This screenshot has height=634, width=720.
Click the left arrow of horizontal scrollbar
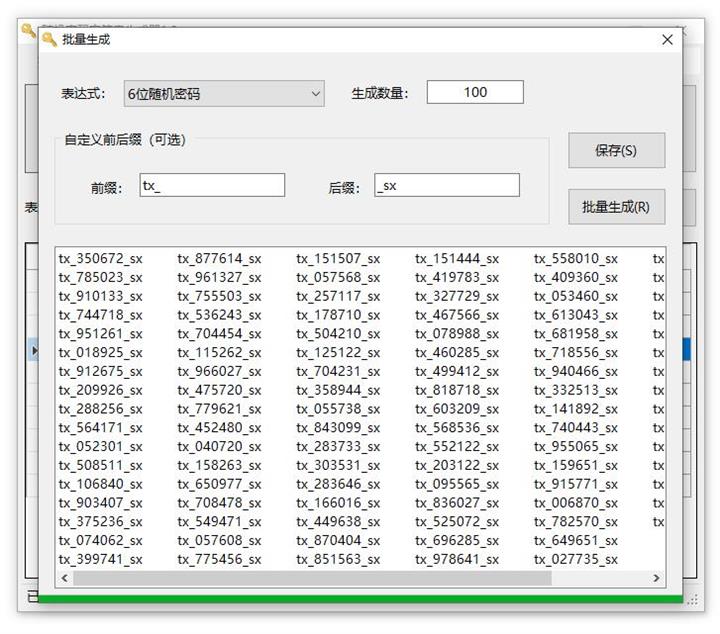[x=64, y=578]
